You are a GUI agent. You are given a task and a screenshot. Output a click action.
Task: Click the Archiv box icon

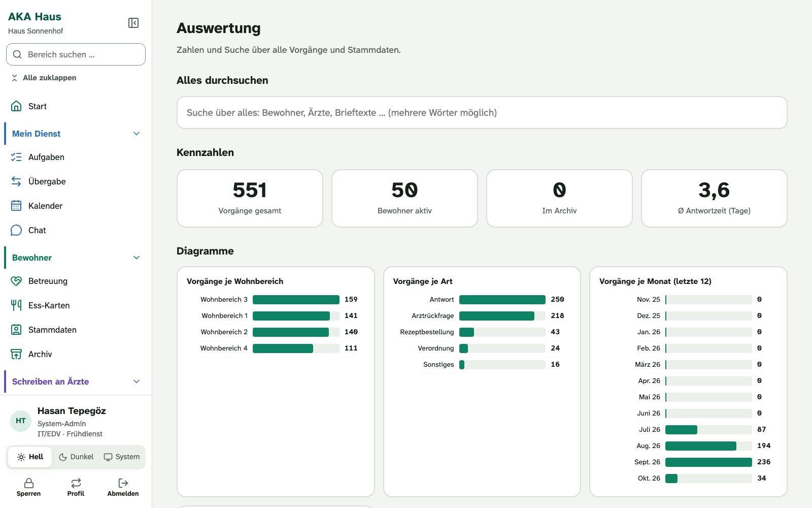click(x=16, y=354)
